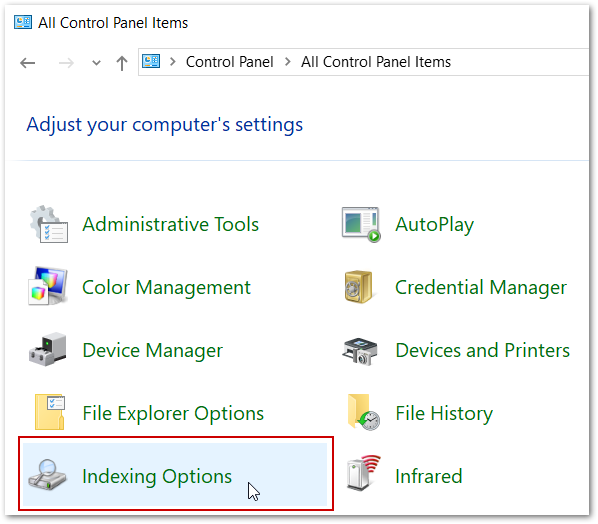Screen dimensions: 598x524
Task: Click the Devices and Printers icon
Action: tap(360, 351)
